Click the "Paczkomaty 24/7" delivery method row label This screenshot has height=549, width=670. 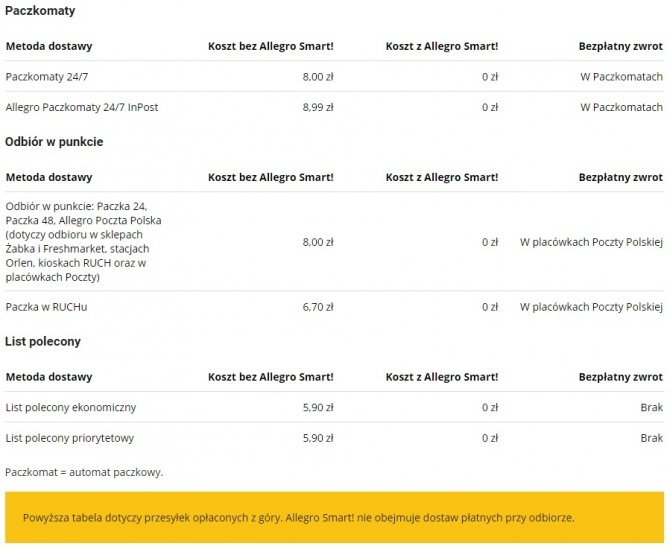(x=47, y=77)
